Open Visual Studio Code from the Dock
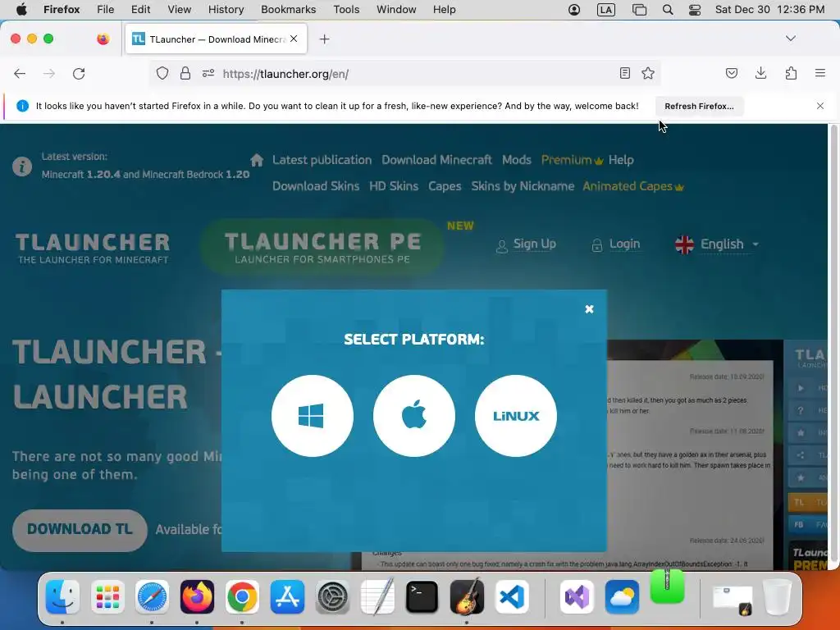This screenshot has height=630, width=840. pos(512,596)
